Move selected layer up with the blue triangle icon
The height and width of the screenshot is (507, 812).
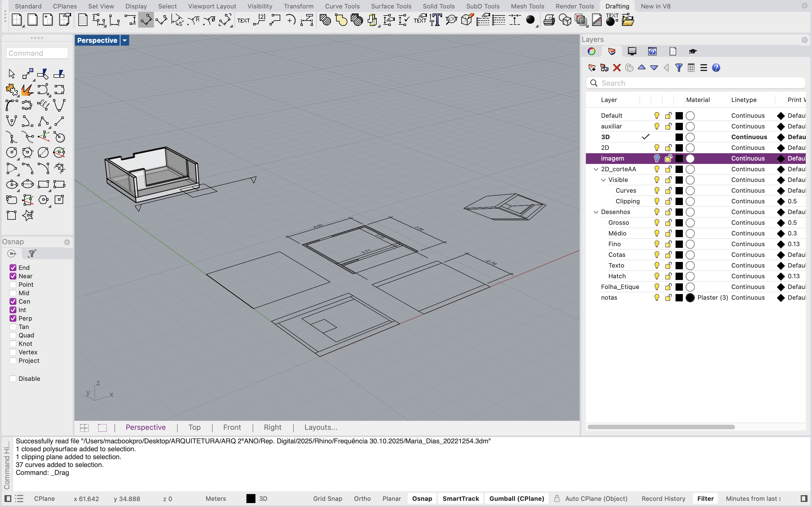click(x=641, y=68)
